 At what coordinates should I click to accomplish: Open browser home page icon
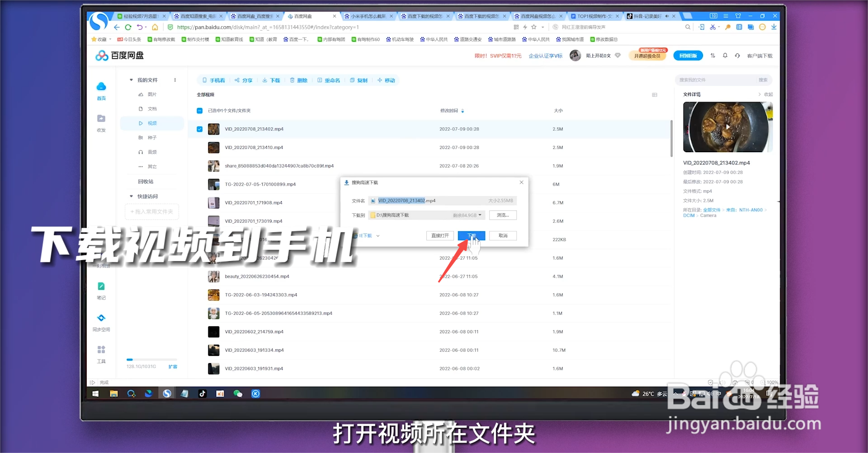[155, 27]
